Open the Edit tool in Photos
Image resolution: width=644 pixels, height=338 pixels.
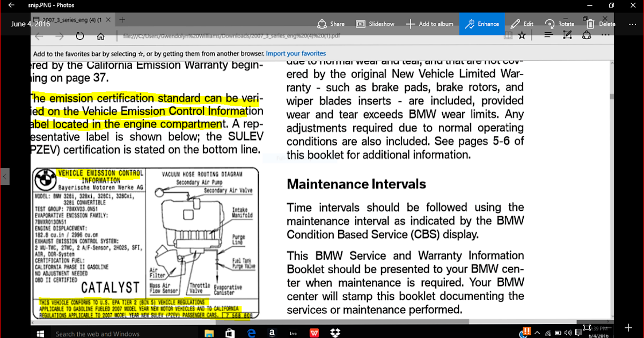522,24
